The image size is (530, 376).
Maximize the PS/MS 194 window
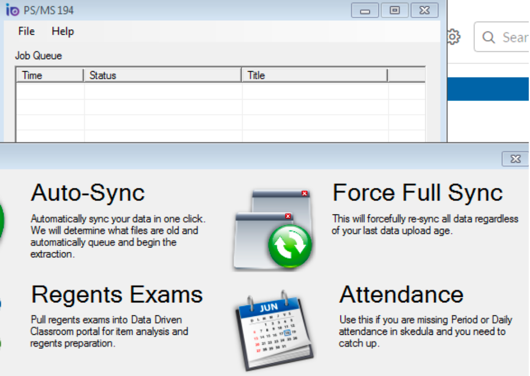pyautogui.click(x=394, y=10)
